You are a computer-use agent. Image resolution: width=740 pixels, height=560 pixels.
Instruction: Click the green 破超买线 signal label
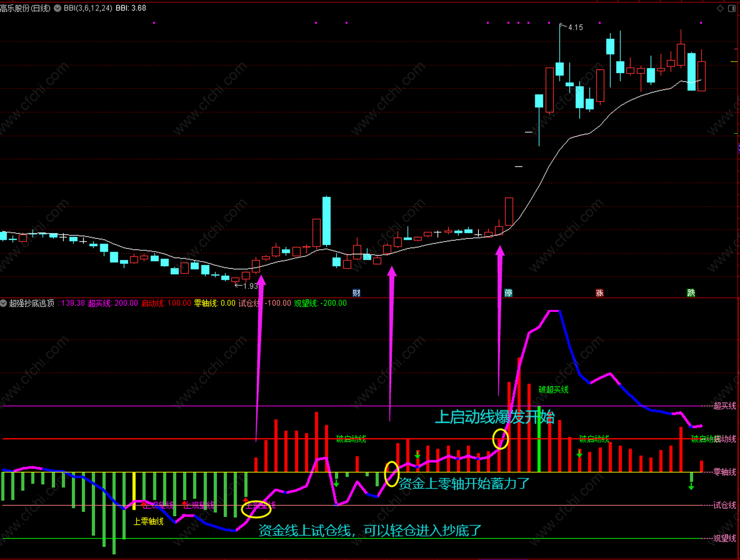point(554,389)
